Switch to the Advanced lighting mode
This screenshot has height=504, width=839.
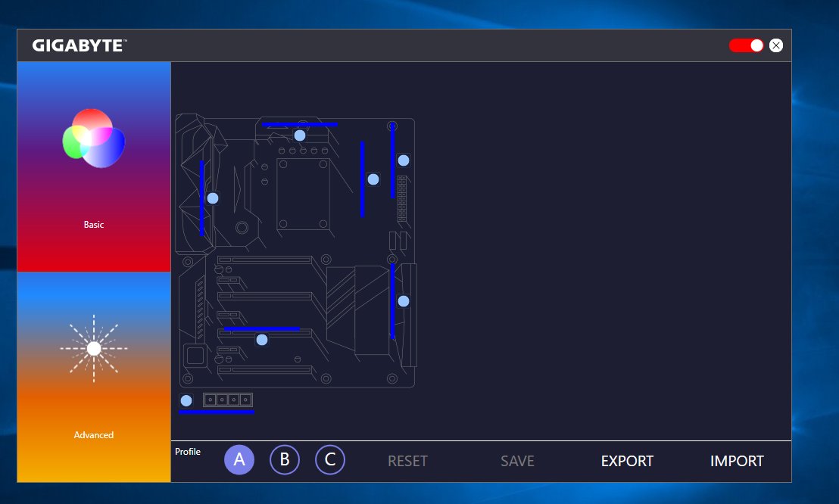[x=94, y=376]
